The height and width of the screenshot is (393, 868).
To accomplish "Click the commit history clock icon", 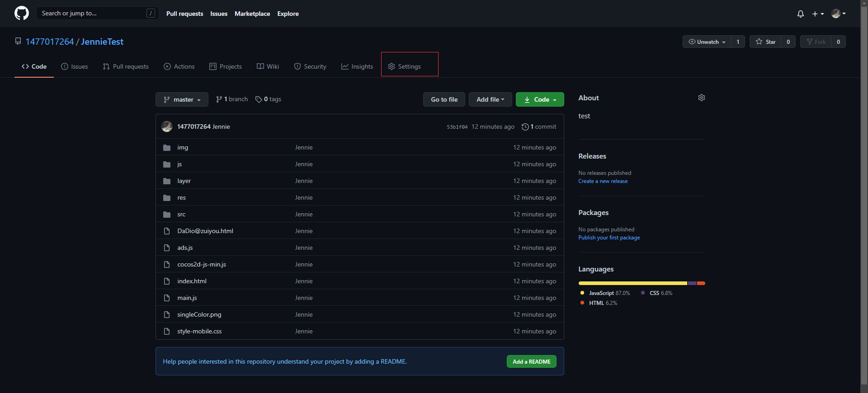I will coord(525,127).
